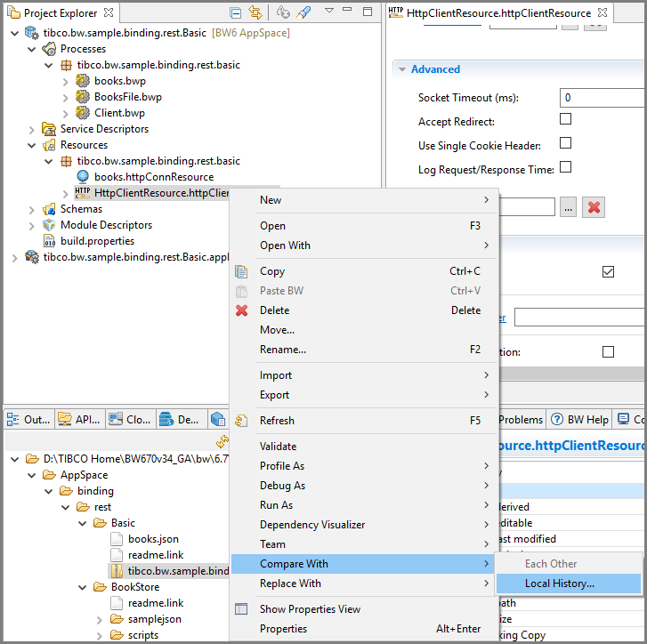Click Service Descriptors folder icon
647x644 pixels.
(x=49, y=129)
